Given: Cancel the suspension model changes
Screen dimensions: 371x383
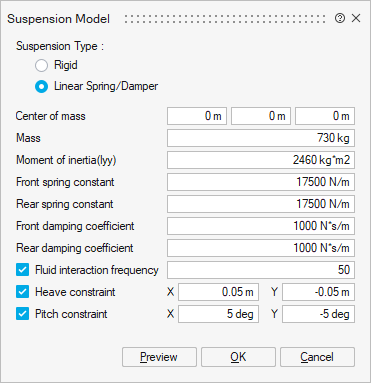Looking at the screenshot, I should coord(317,357).
